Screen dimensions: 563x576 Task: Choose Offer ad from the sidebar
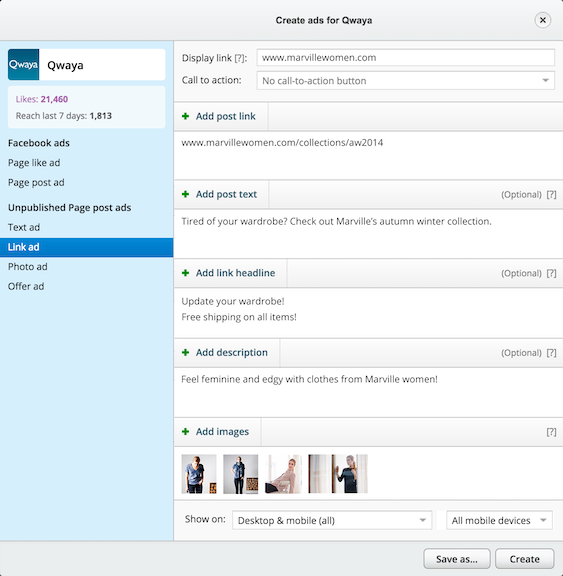tap(26, 287)
